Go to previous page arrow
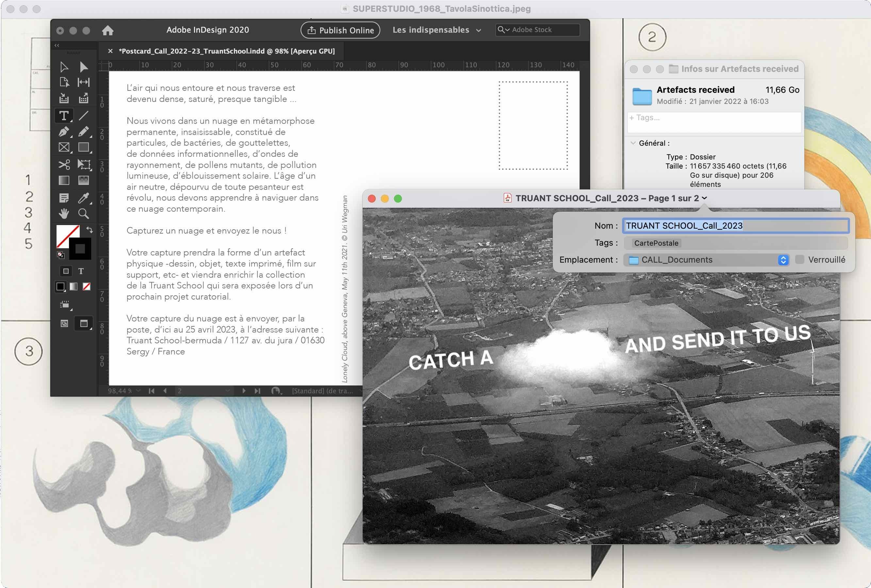Viewport: 871px width, 588px height. (165, 391)
